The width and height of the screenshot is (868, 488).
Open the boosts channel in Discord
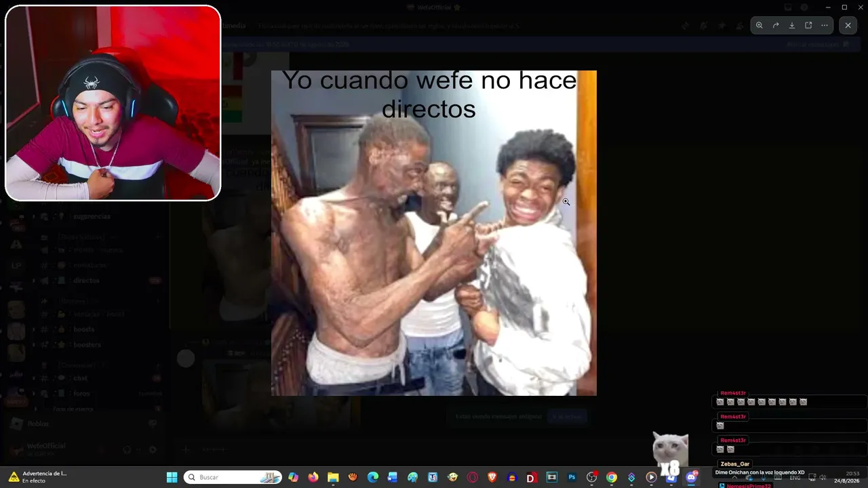(83, 329)
